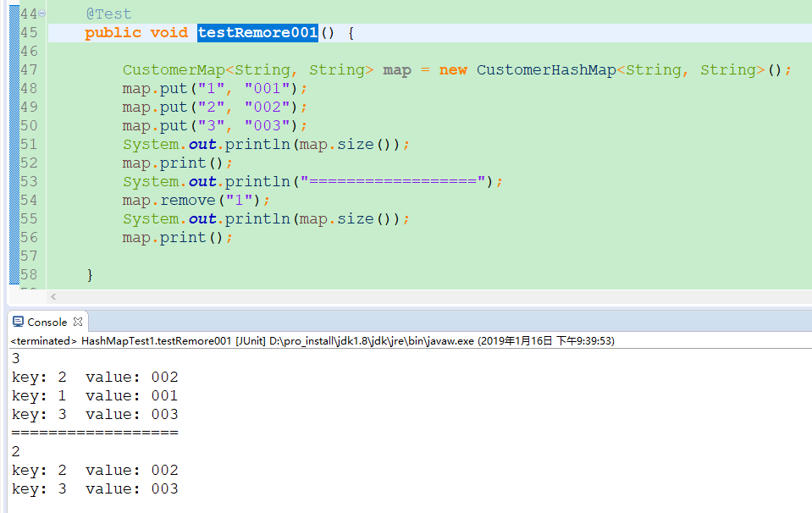Screen dimensions: 812x513
Task: Click the 'public' keyword on line 45
Action: pyautogui.click(x=113, y=33)
